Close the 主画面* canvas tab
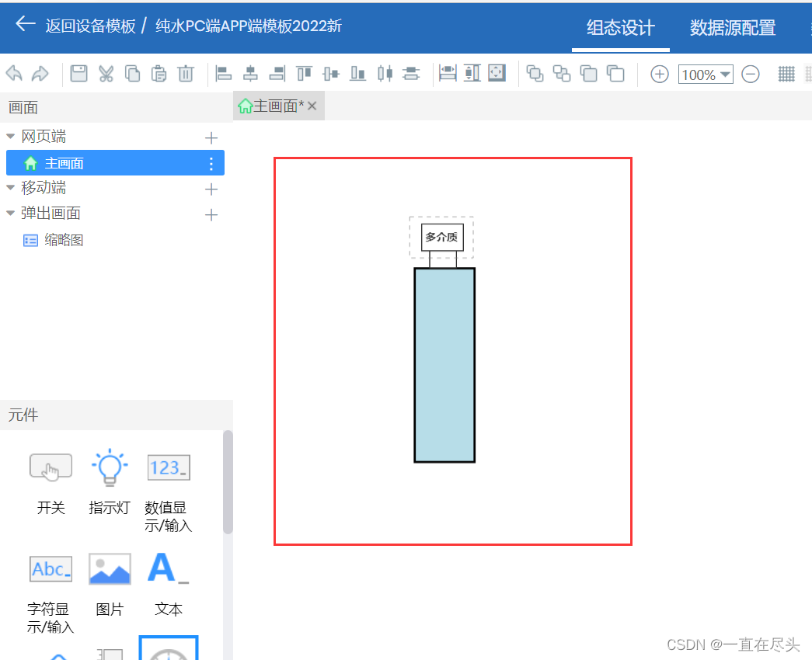 (312, 106)
